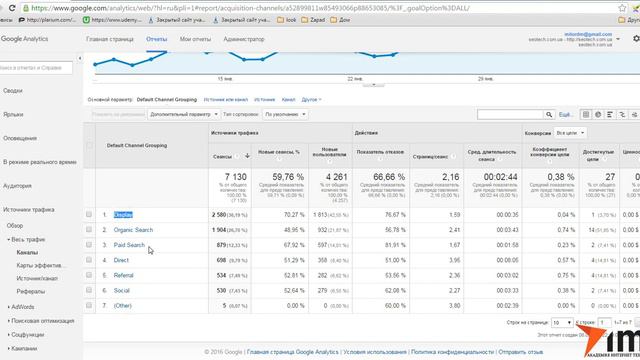640x360 pixels.
Task: Open the pivot table view icon
Action: (634, 115)
